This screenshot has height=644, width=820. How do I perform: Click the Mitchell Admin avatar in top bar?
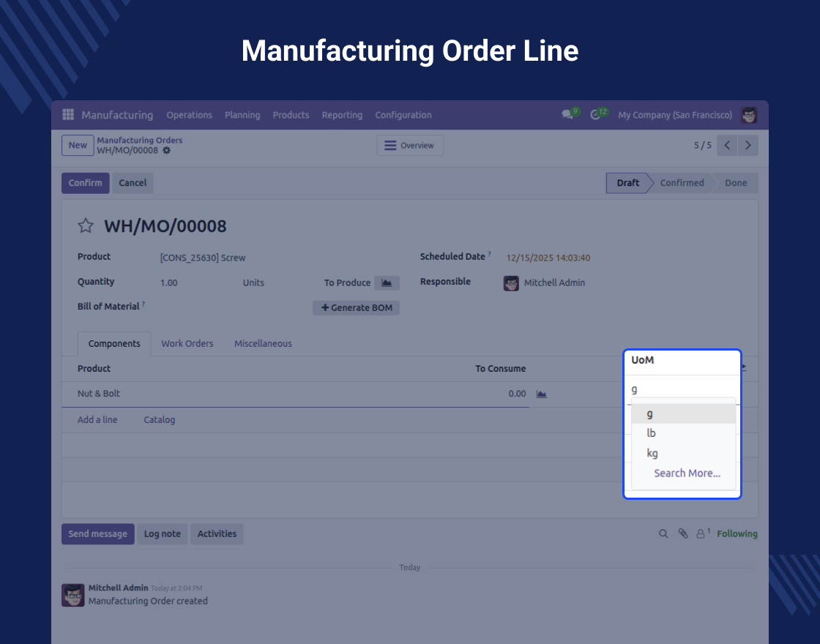pyautogui.click(x=749, y=115)
